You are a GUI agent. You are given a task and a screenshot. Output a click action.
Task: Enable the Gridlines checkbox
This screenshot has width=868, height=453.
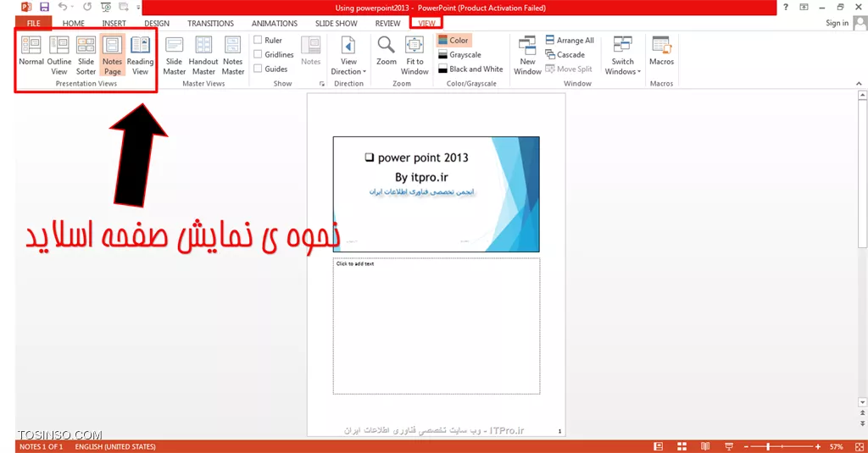[x=258, y=54]
